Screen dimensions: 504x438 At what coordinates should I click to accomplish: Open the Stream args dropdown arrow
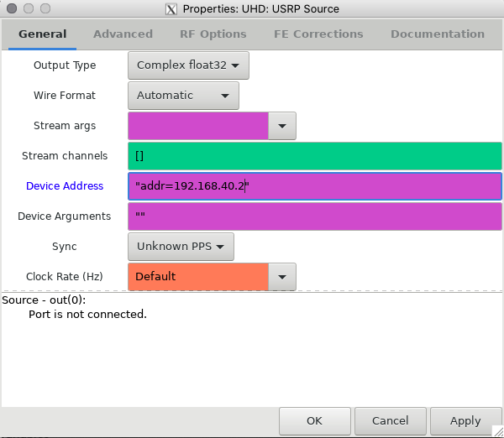pyautogui.click(x=282, y=126)
